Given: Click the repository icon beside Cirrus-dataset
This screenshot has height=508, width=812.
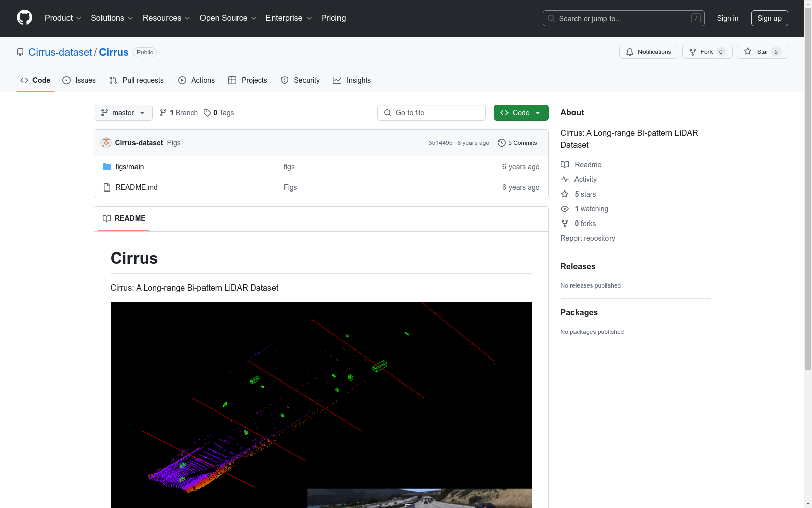Looking at the screenshot, I should pos(20,52).
